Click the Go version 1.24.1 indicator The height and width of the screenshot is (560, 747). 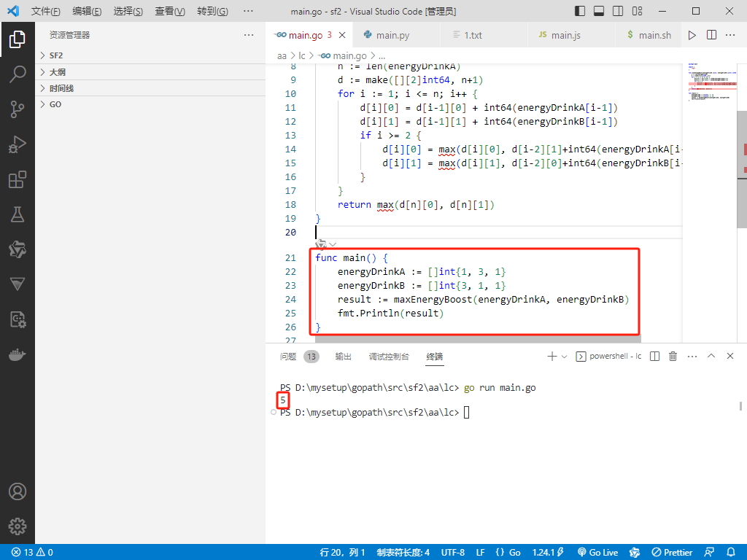(x=548, y=553)
